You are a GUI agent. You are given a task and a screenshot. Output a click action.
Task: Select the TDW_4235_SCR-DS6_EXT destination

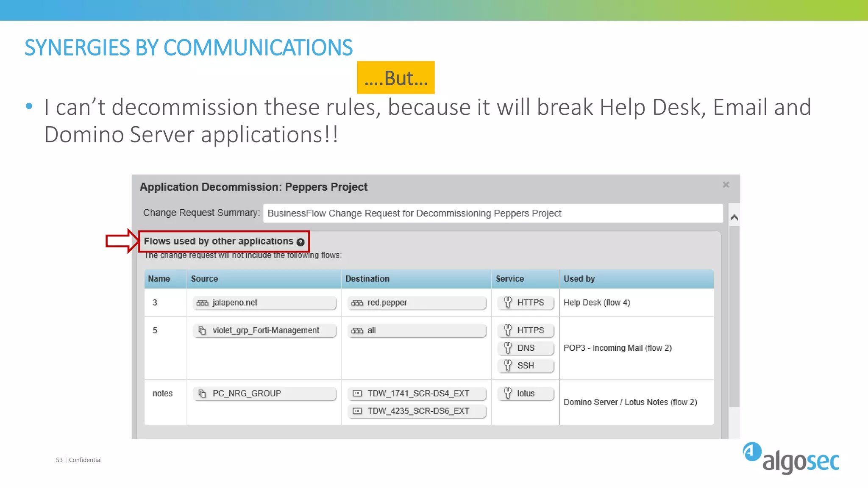pos(417,411)
